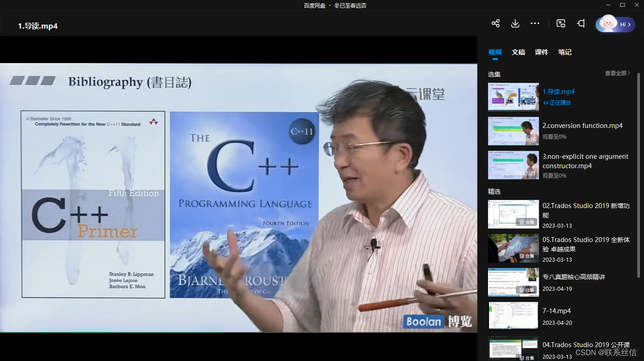Select the 1.导读.mp4 title

click(x=559, y=92)
